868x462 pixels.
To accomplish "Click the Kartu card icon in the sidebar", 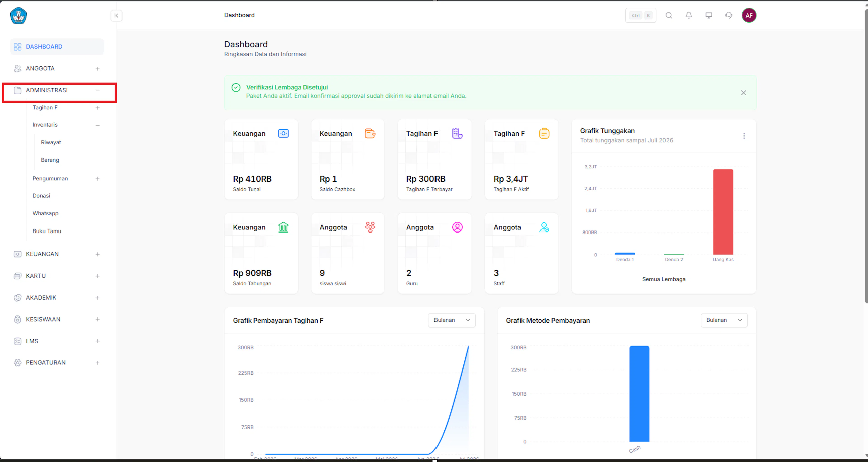I will 18,276.
